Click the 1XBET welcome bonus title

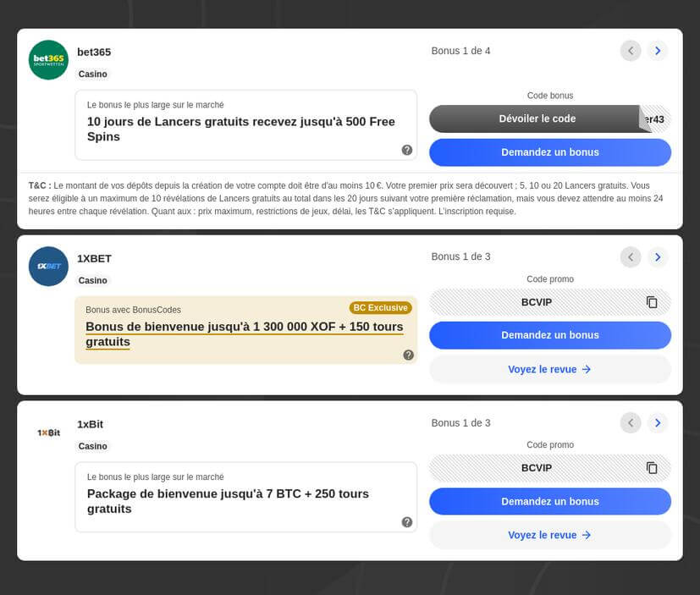[244, 334]
